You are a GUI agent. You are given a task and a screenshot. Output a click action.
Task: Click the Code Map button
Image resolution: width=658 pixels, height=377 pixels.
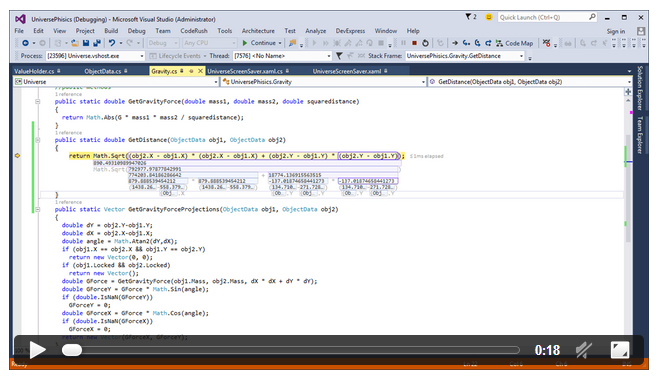(514, 43)
